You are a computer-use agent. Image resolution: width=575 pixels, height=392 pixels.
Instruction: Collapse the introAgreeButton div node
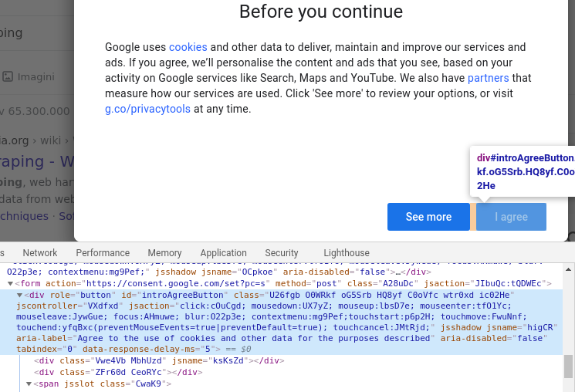[19, 295]
